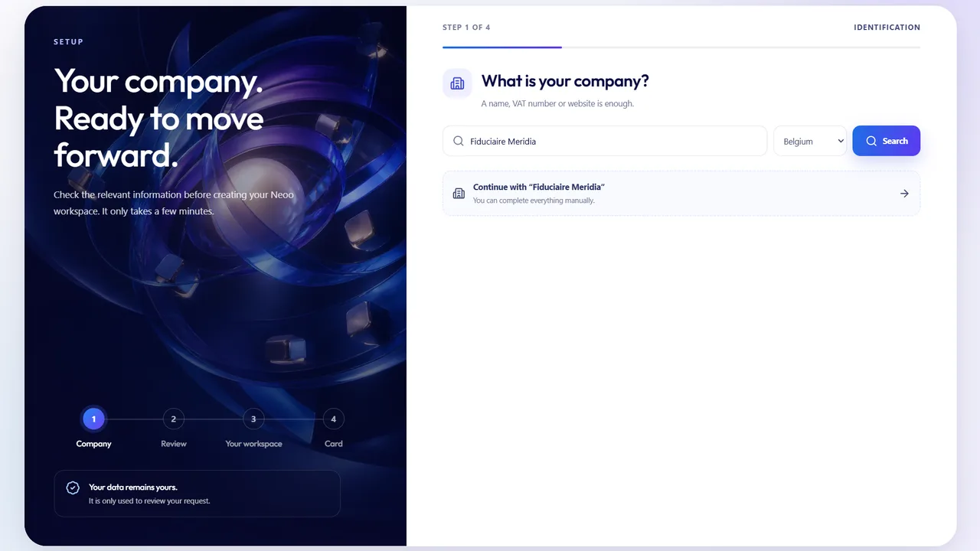This screenshot has width=980, height=551.
Task: Click the magnifier icon inside the search field
Action: click(x=459, y=141)
